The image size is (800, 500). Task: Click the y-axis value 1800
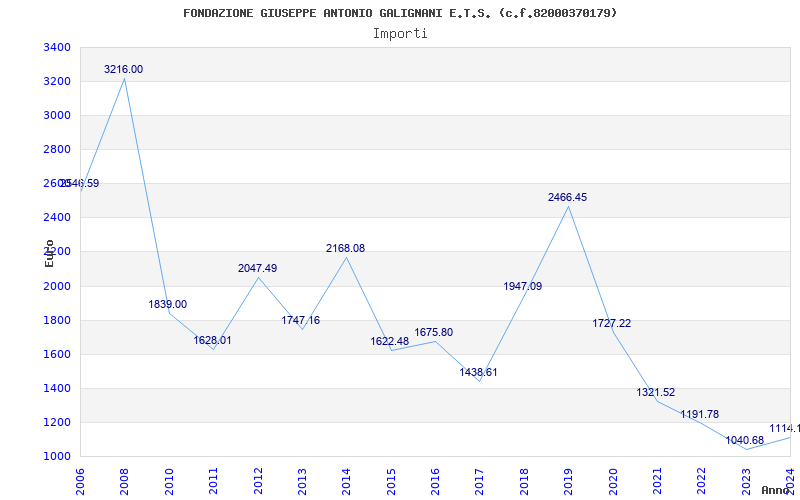pos(57,320)
